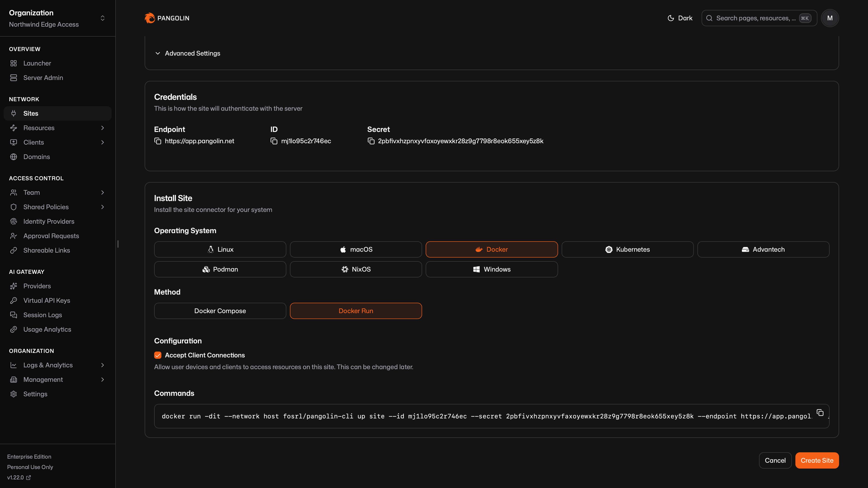Click the Server Admin icon
The width and height of the screenshot is (868, 488).
click(14, 78)
